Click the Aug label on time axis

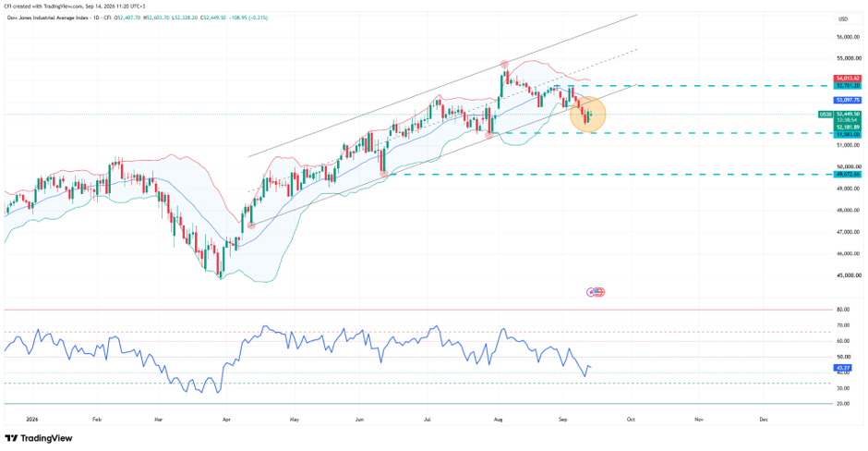[499, 420]
